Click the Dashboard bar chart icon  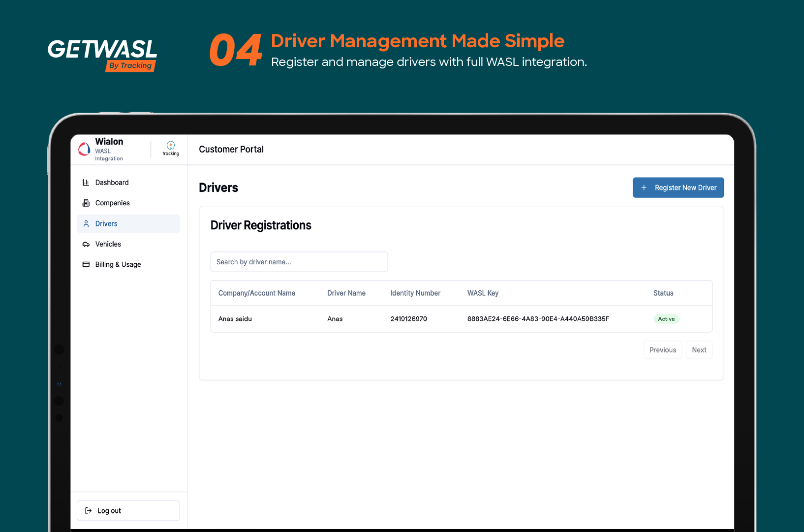coord(86,183)
